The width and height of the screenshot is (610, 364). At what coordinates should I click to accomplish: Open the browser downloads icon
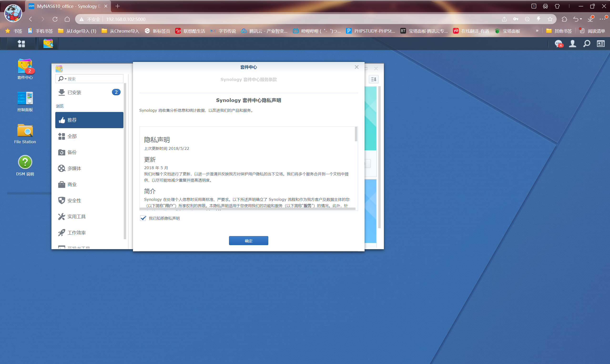(x=590, y=19)
